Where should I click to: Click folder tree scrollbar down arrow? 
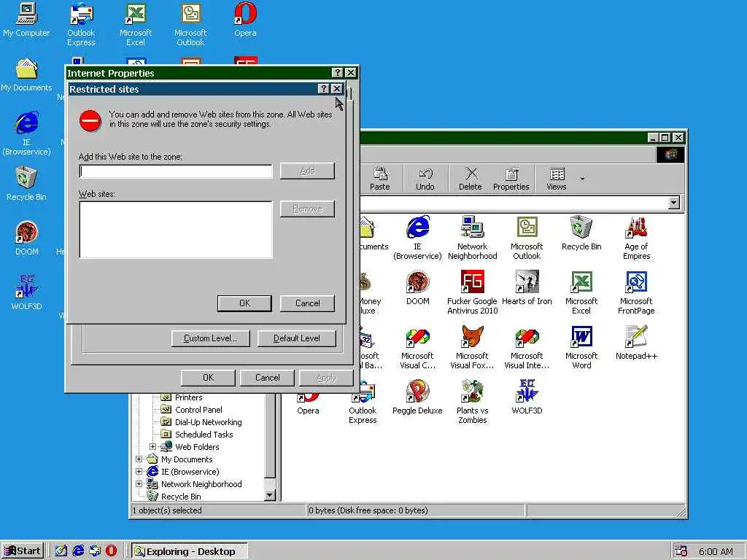pos(270,495)
